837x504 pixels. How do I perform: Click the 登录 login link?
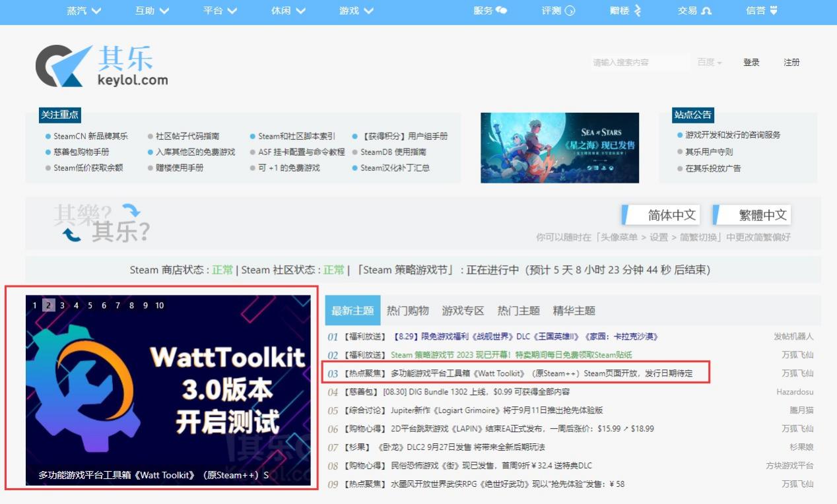coord(751,63)
